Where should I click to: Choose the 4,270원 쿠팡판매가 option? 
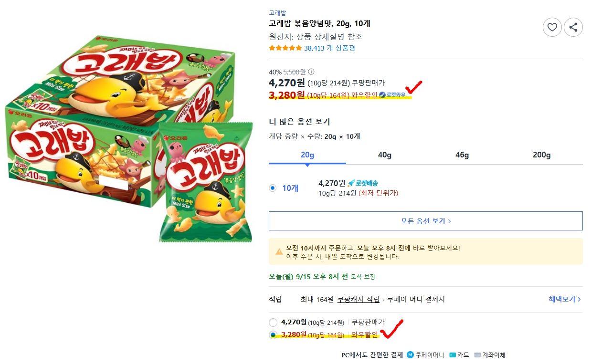click(x=273, y=322)
